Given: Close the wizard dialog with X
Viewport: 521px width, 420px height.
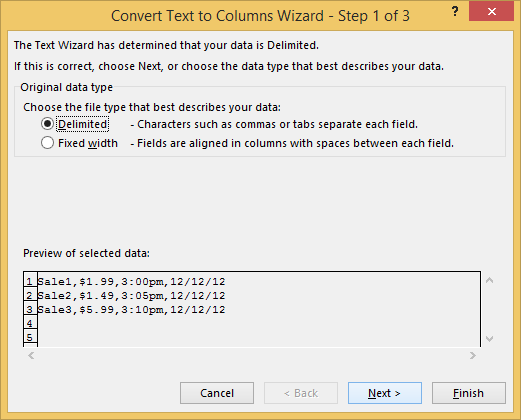Looking at the screenshot, I should tap(491, 12).
